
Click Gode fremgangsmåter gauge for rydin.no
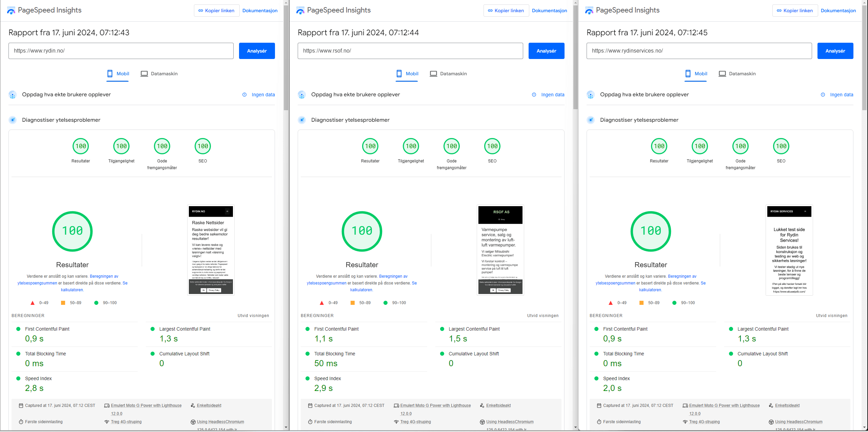pos(162,146)
